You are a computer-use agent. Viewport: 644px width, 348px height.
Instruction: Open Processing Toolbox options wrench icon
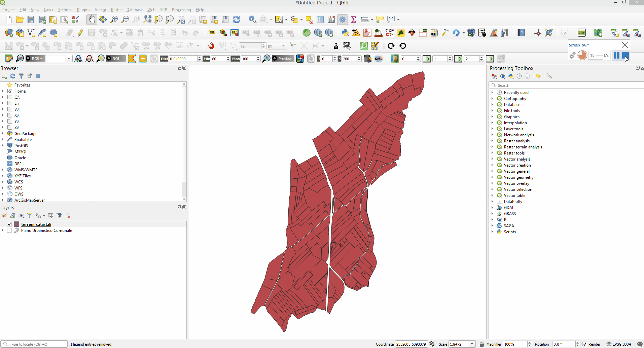(549, 76)
